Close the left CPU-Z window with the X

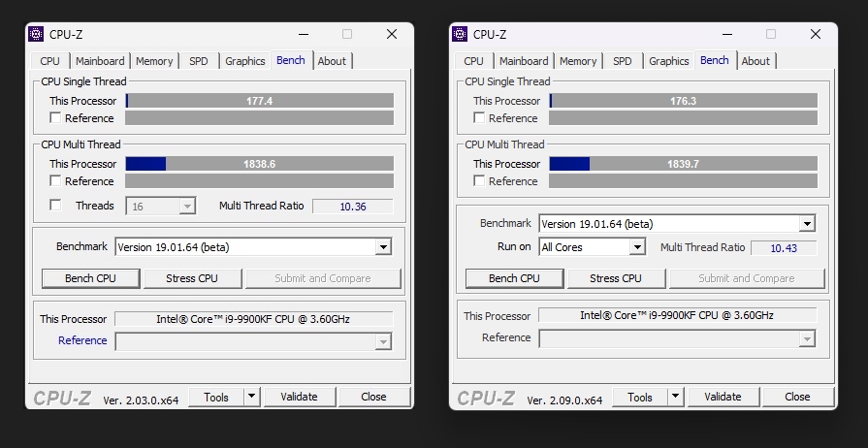(x=392, y=34)
